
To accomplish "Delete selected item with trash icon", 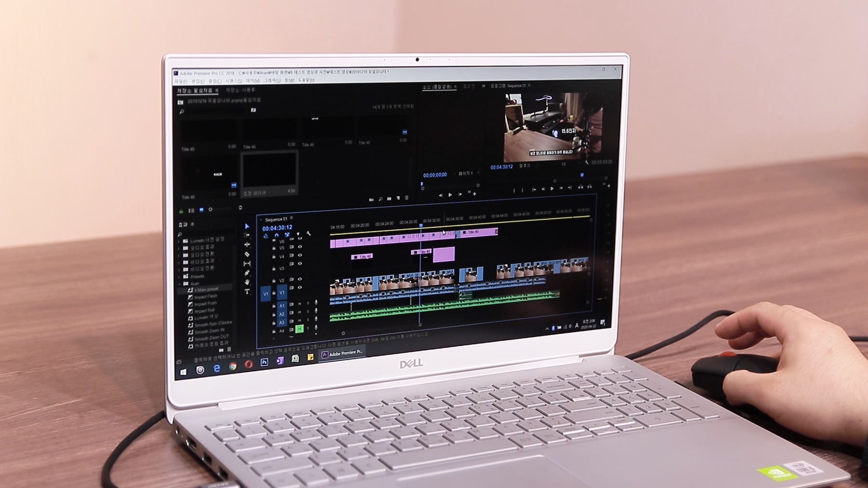I will (x=407, y=198).
